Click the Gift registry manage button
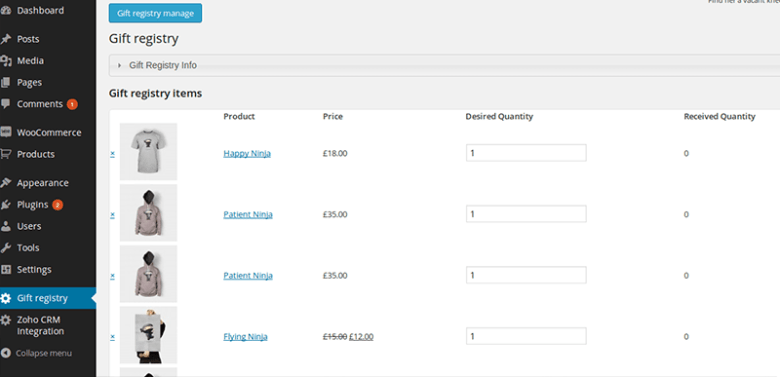 tap(155, 13)
